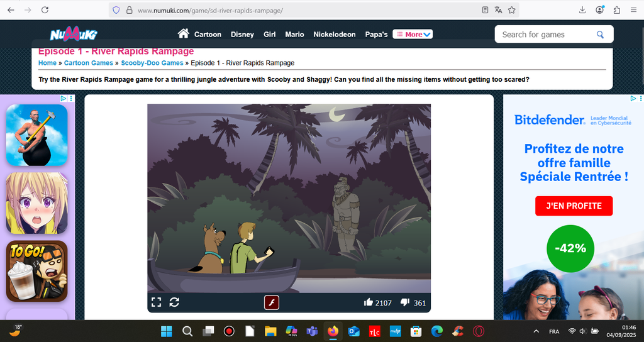The image size is (644, 342).
Task: Open the weather widget showing 18°
Action: (x=15, y=331)
